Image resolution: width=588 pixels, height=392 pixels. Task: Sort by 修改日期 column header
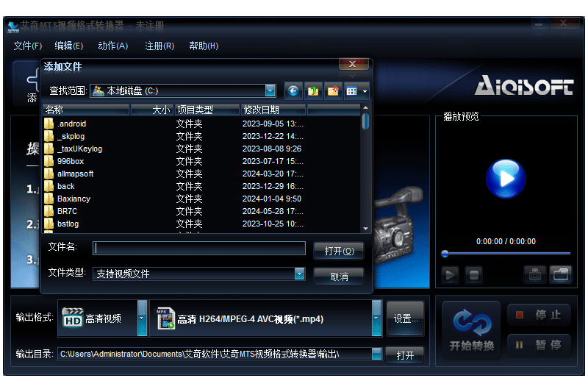273,110
